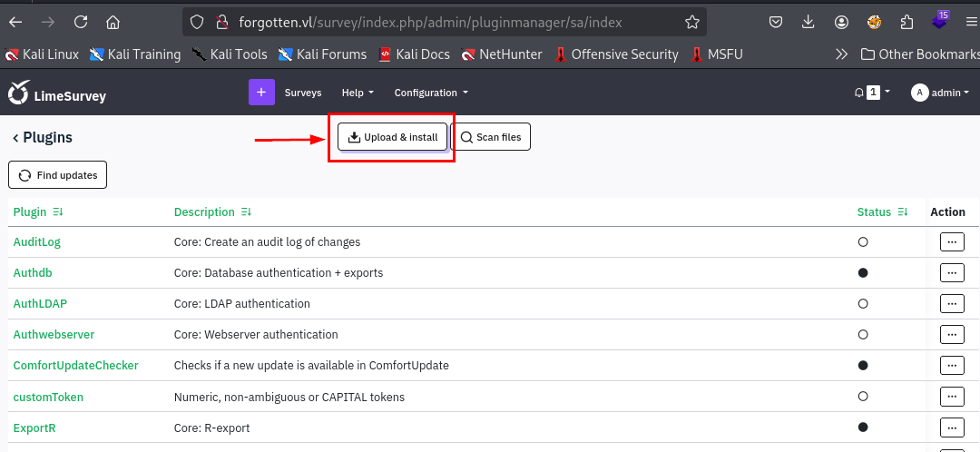
Task: Open browser extensions puzzle icon
Action: (906, 22)
